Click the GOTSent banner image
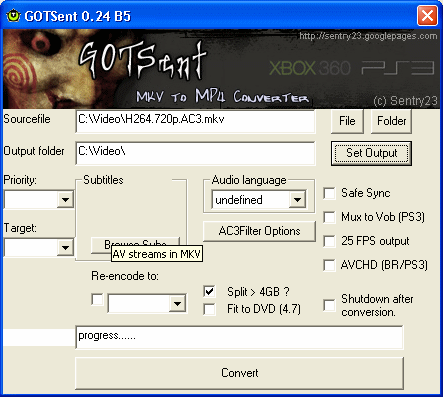The image size is (443, 397). (x=221, y=69)
